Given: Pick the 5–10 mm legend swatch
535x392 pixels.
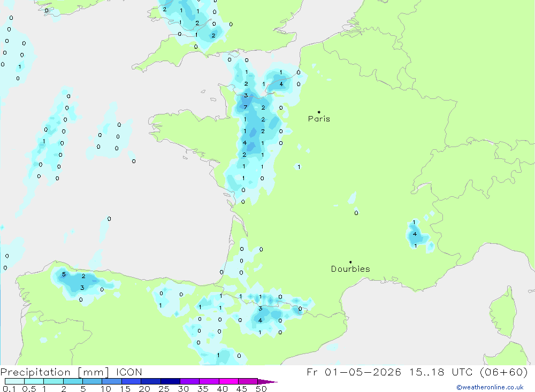Looking at the screenshot, I should tap(93, 381).
